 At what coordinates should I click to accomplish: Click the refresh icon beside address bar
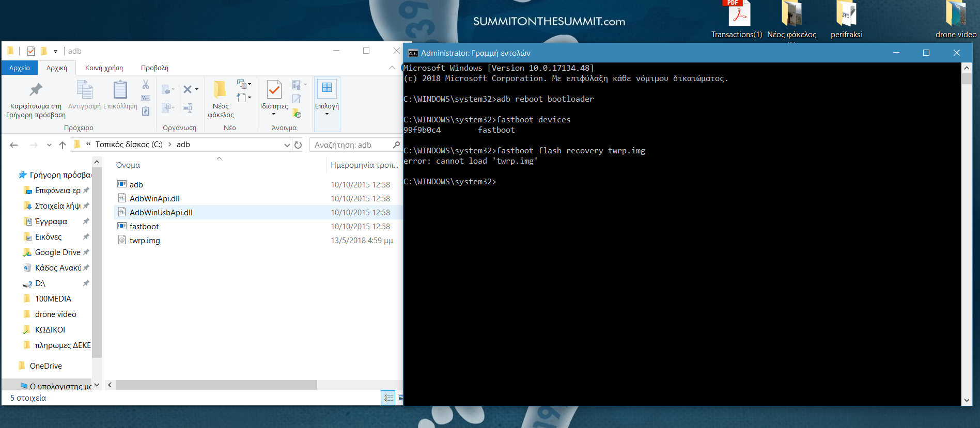[x=298, y=145]
